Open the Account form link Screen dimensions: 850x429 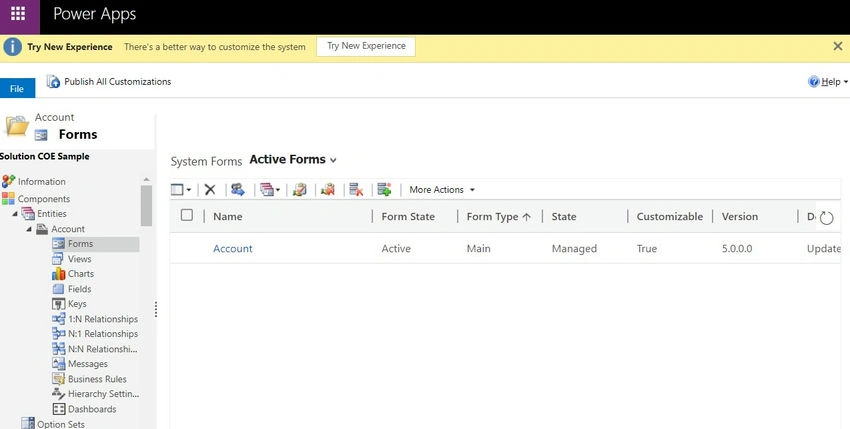(x=233, y=248)
